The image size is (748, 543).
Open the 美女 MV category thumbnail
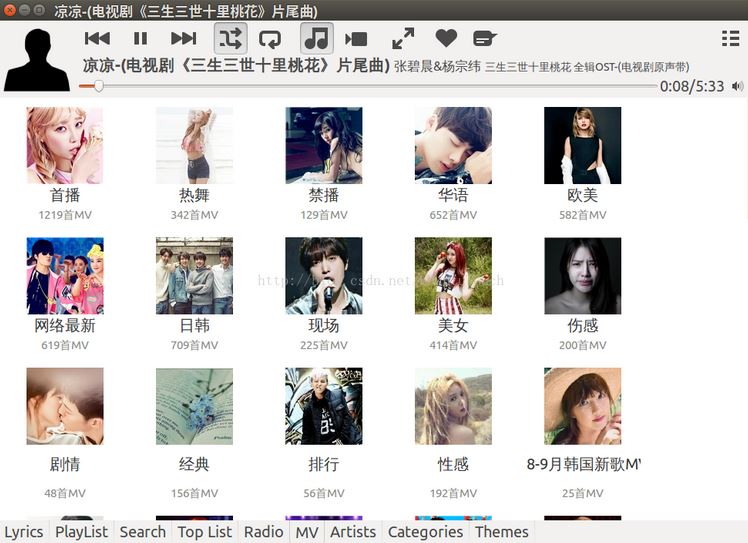453,276
